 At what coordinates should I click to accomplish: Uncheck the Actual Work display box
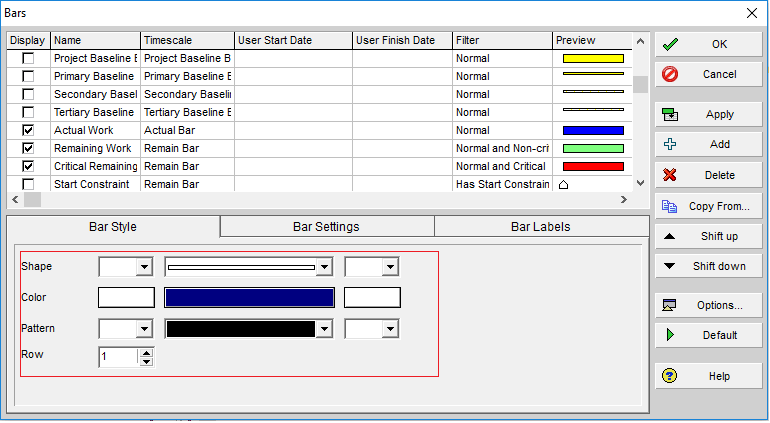tap(28, 130)
